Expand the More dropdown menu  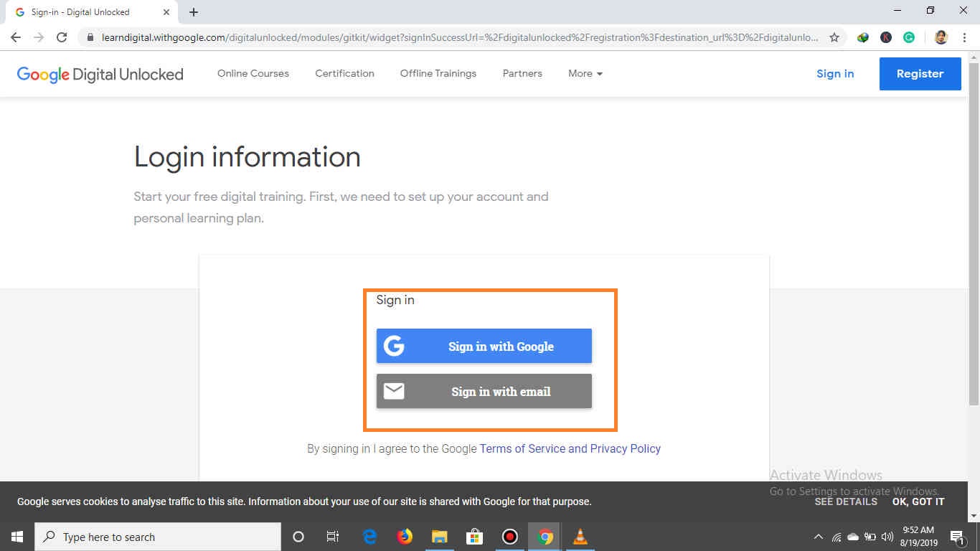tap(585, 73)
